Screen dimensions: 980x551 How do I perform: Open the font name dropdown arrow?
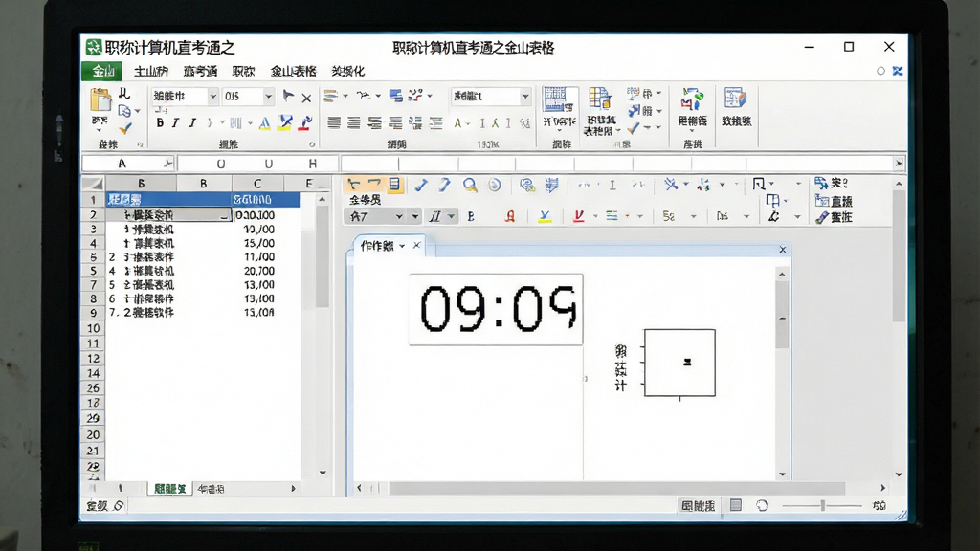pyautogui.click(x=212, y=97)
